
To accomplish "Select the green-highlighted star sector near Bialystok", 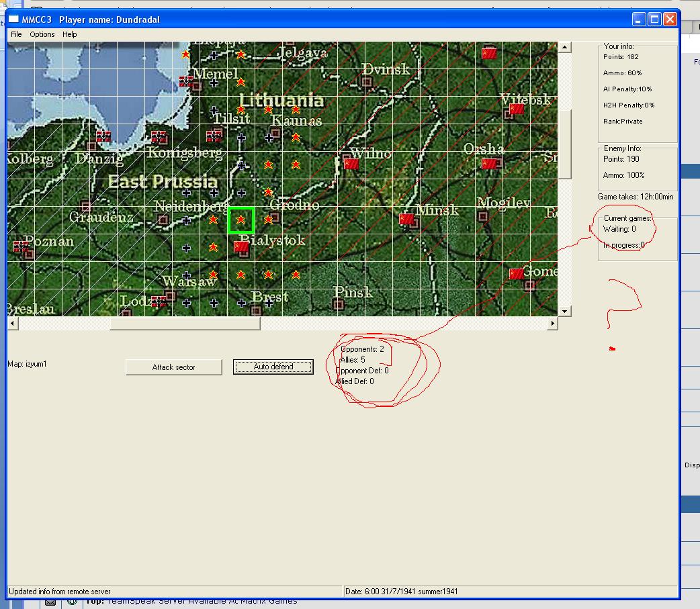I will pyautogui.click(x=241, y=220).
